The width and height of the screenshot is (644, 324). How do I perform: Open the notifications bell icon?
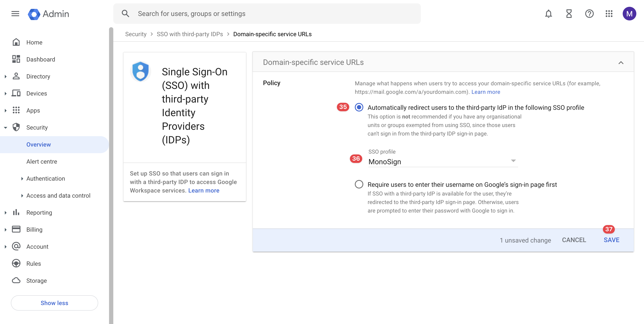coord(548,14)
